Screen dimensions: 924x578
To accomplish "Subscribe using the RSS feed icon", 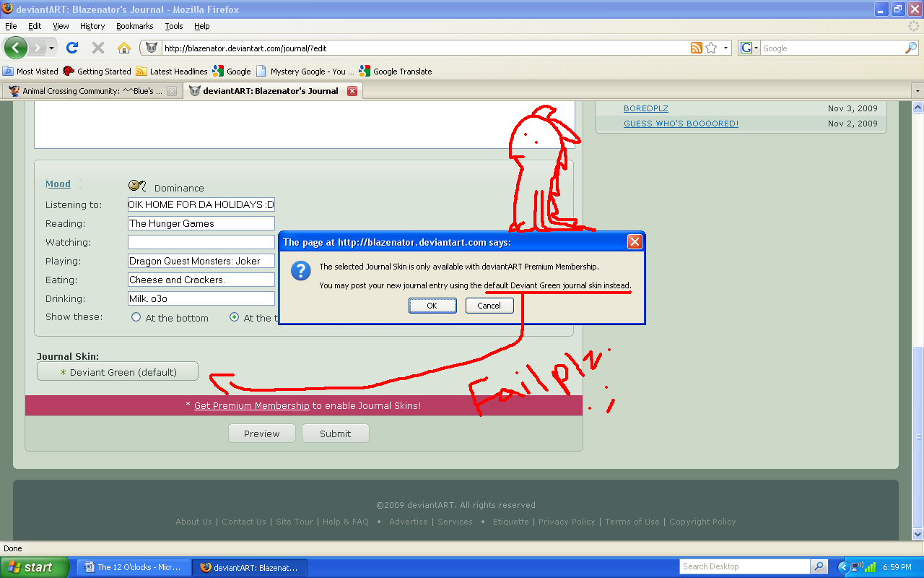I will [697, 48].
